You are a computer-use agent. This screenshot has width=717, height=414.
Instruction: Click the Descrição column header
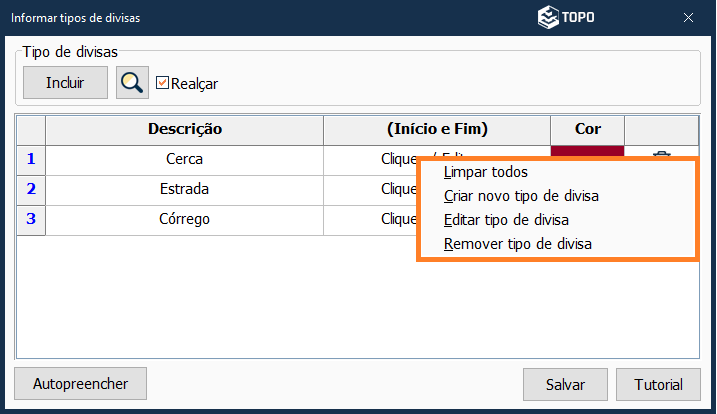(x=185, y=129)
